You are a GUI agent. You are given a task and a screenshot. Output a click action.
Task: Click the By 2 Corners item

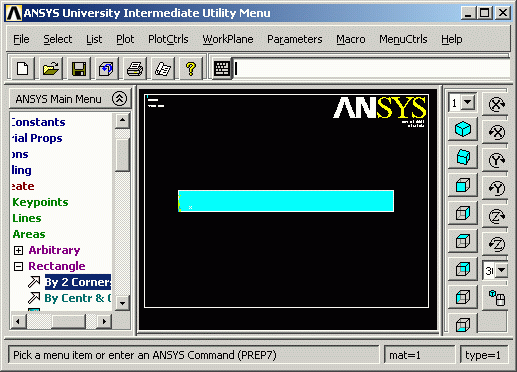coord(78,282)
